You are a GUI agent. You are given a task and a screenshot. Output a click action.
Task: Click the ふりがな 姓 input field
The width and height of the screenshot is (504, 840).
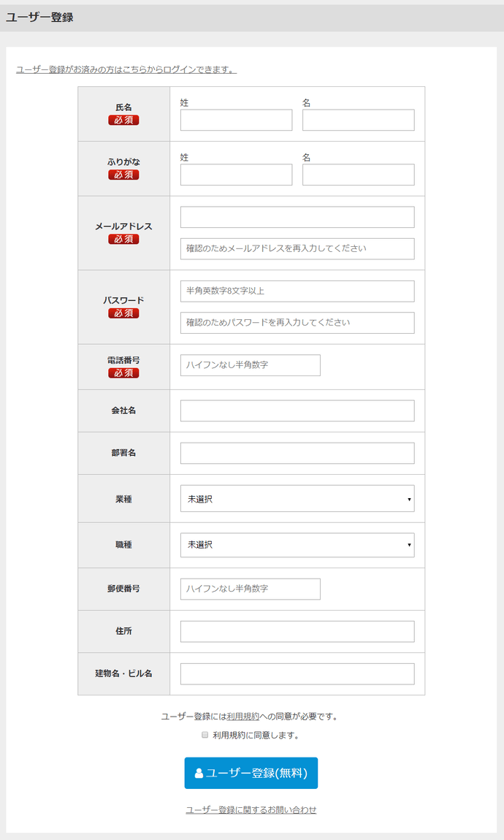click(x=236, y=175)
